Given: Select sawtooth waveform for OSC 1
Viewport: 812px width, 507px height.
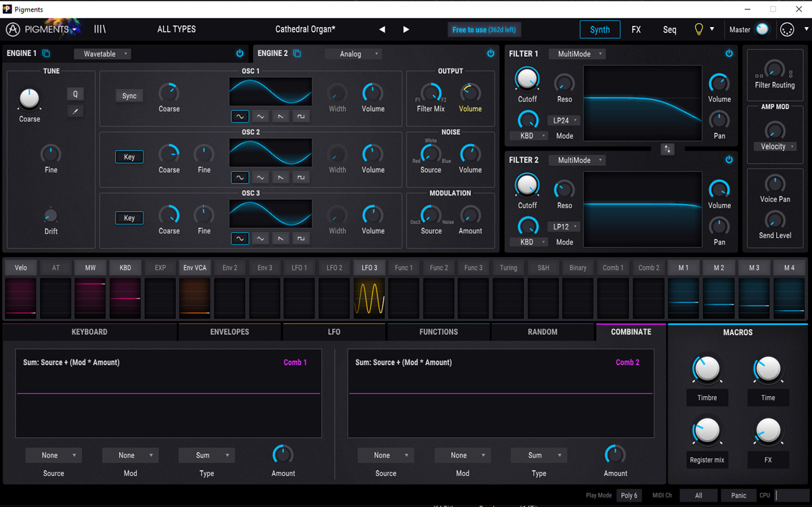Looking at the screenshot, I should pyautogui.click(x=281, y=116).
